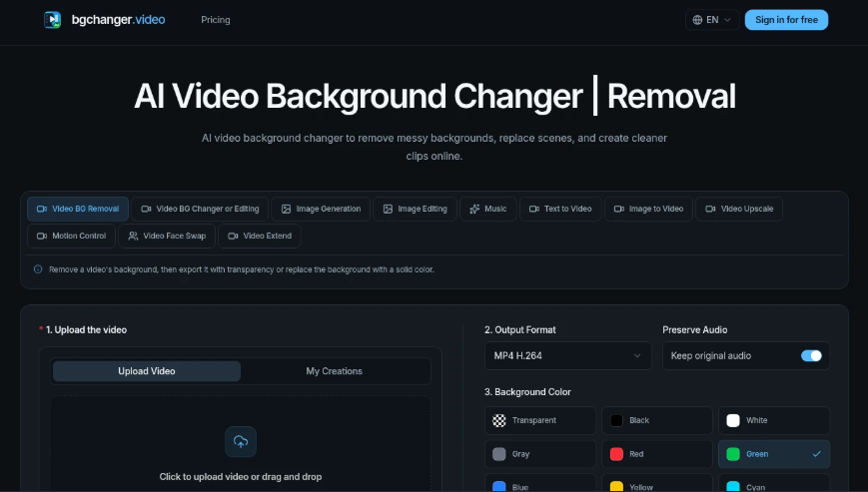Image resolution: width=868 pixels, height=492 pixels.
Task: Switch to Video BG Changer or Editing
Action: tap(200, 209)
